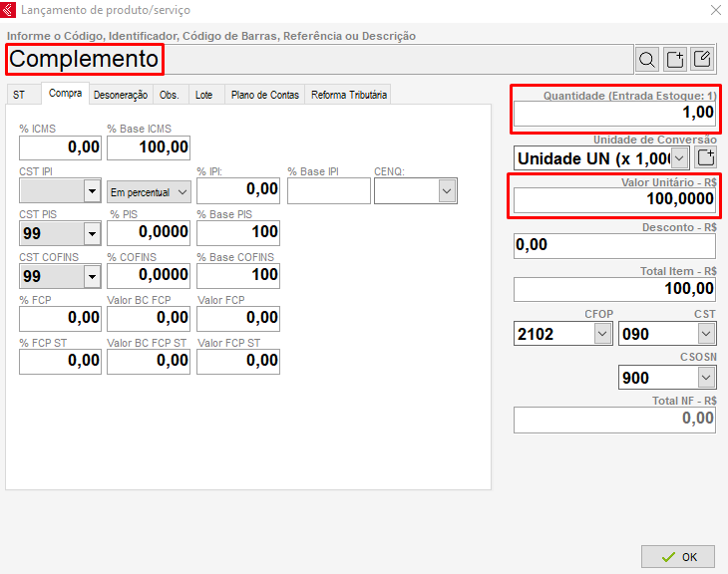This screenshot has height=574, width=728.
Task: Open the CFOP 2102 dropdown
Action: coord(602,334)
